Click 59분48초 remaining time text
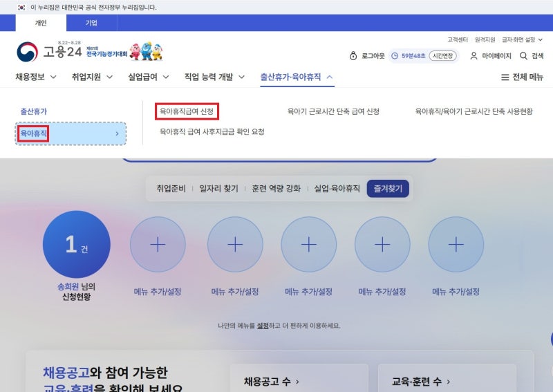Screen dimensions: 553x392 pos(413,56)
